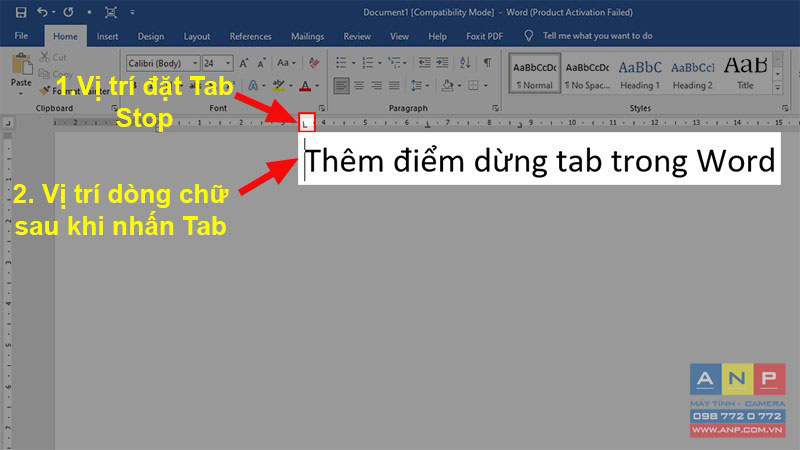Click Tell me what you want to do

click(597, 36)
